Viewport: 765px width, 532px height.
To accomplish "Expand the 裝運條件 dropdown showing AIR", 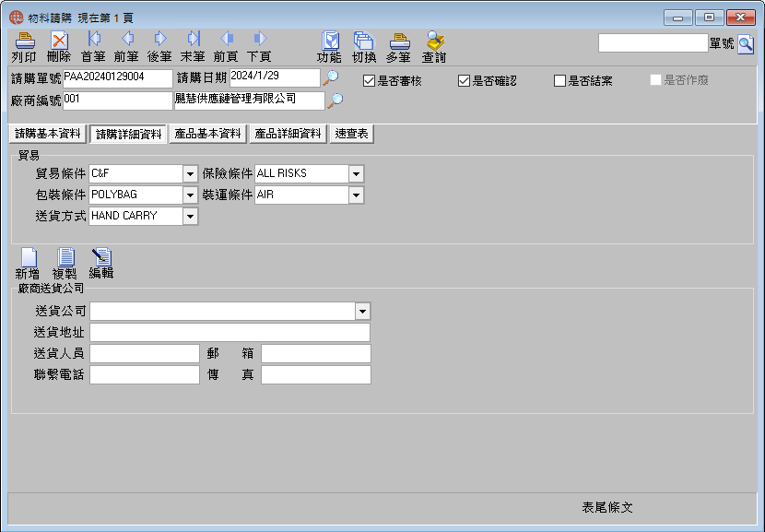I will (356, 195).
